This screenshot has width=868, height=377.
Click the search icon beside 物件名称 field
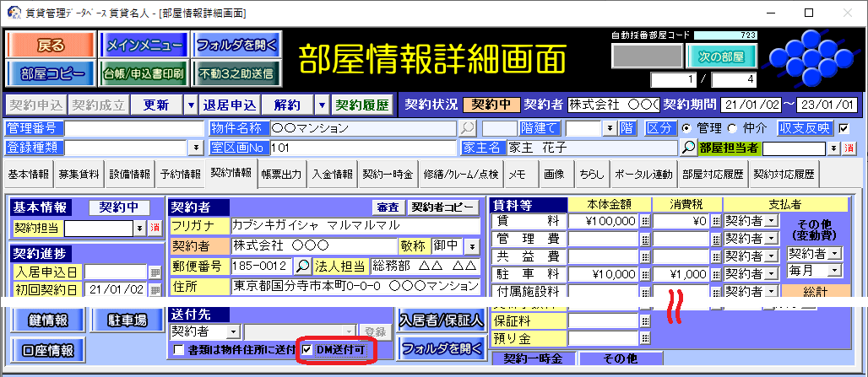[467, 128]
